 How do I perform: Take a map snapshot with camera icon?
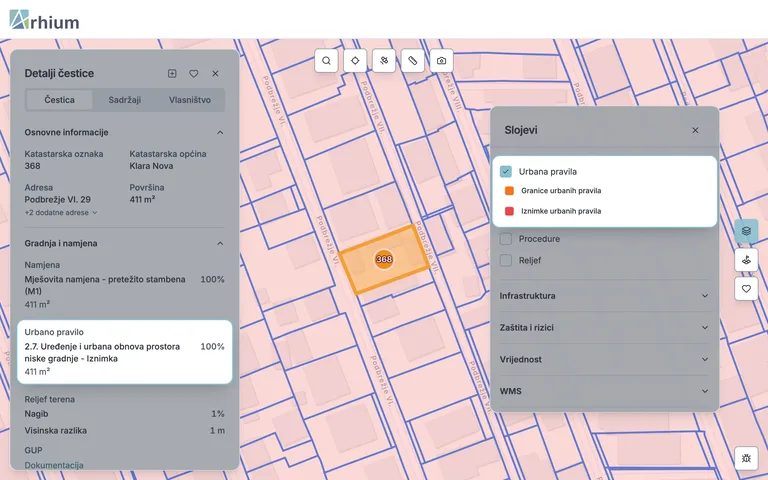pos(441,61)
